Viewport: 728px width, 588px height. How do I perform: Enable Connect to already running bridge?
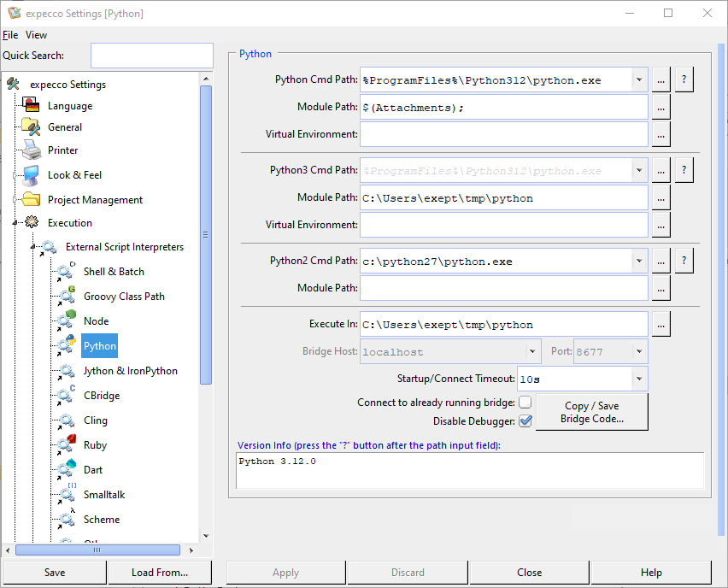pos(525,403)
